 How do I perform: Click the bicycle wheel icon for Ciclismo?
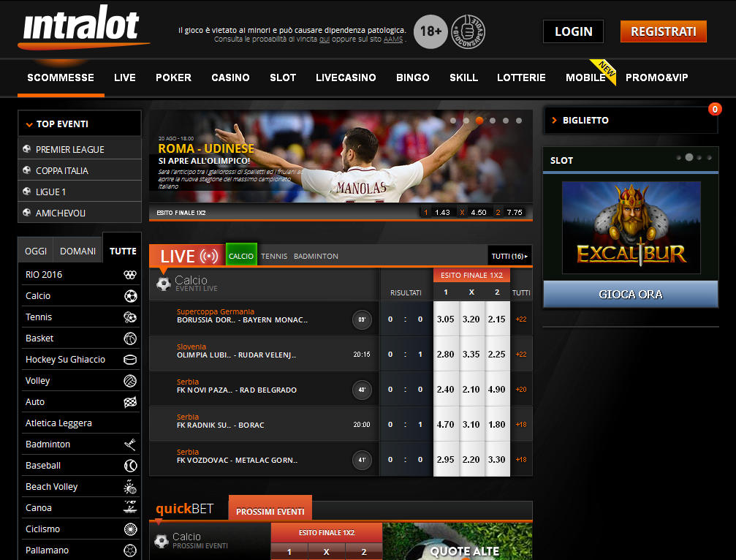(130, 529)
